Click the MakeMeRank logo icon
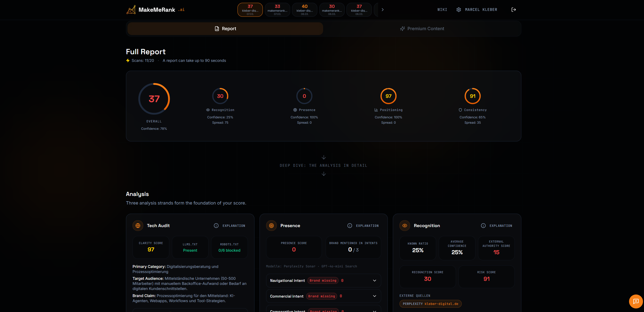The image size is (644, 312). [x=131, y=9]
